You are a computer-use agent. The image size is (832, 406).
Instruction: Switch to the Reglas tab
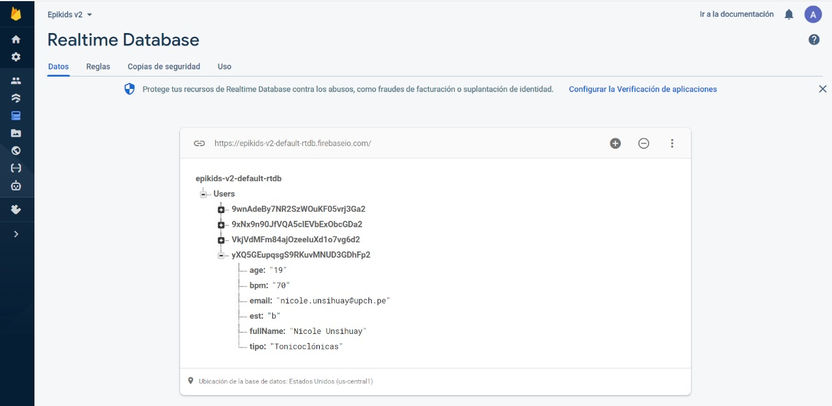click(98, 67)
